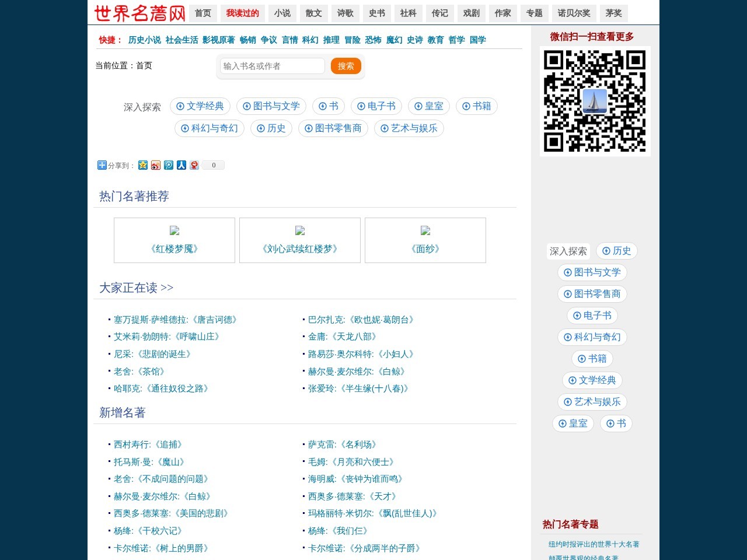Viewport: 747px width, 560px height.
Task: Click the red people-microblog share icon
Action: pyautogui.click(x=194, y=165)
